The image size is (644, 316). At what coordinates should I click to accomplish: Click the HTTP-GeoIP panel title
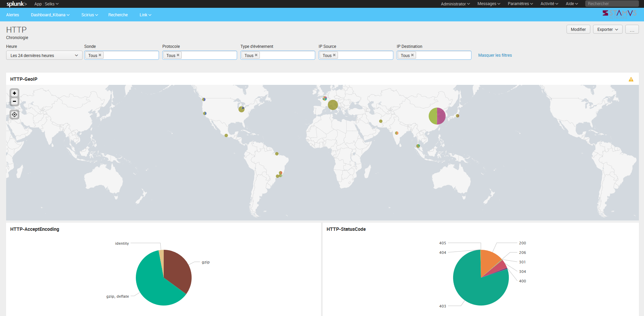[24, 79]
